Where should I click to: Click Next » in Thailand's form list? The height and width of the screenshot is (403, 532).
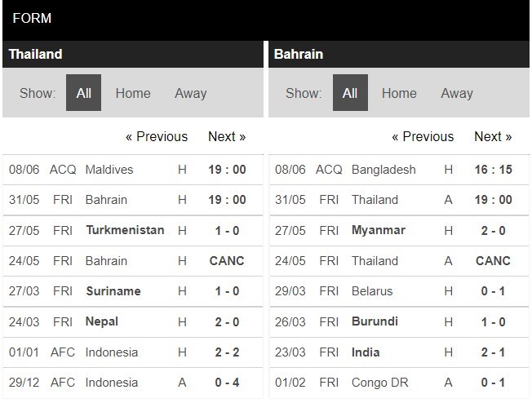[x=227, y=136]
